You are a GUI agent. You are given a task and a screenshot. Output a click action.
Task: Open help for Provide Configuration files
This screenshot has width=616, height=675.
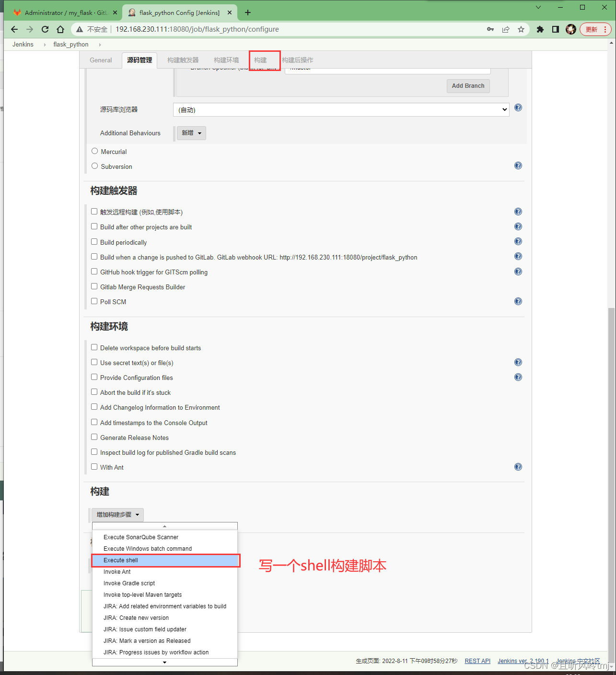(518, 377)
